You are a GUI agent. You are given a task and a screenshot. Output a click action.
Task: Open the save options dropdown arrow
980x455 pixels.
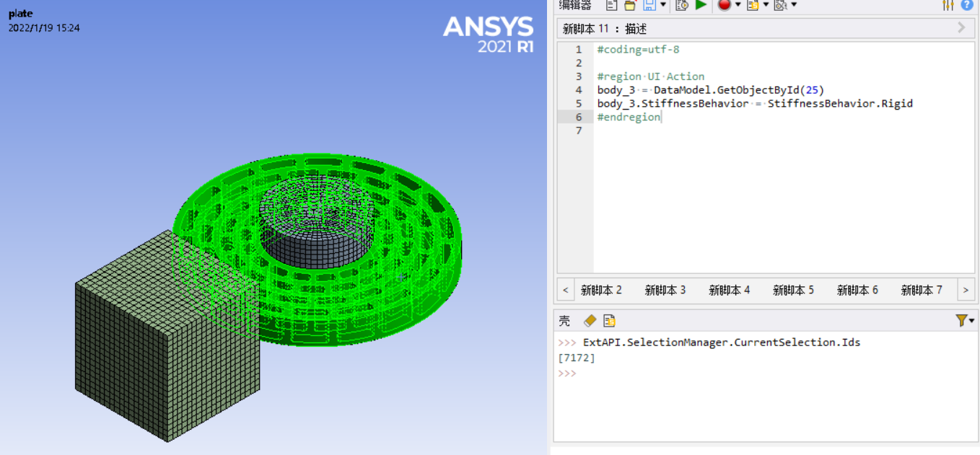[x=663, y=5]
